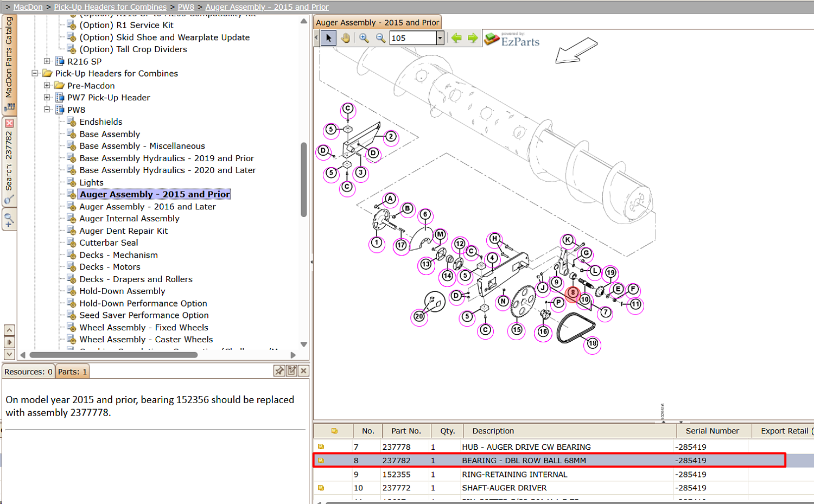Switch to the Resources: 0 tab
The image size is (814, 504).
[28, 372]
